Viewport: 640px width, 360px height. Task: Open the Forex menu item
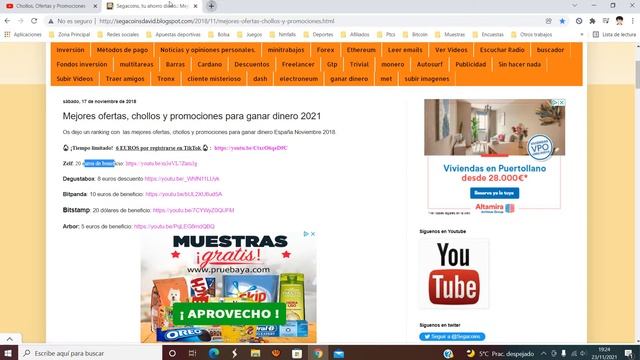pos(325,50)
